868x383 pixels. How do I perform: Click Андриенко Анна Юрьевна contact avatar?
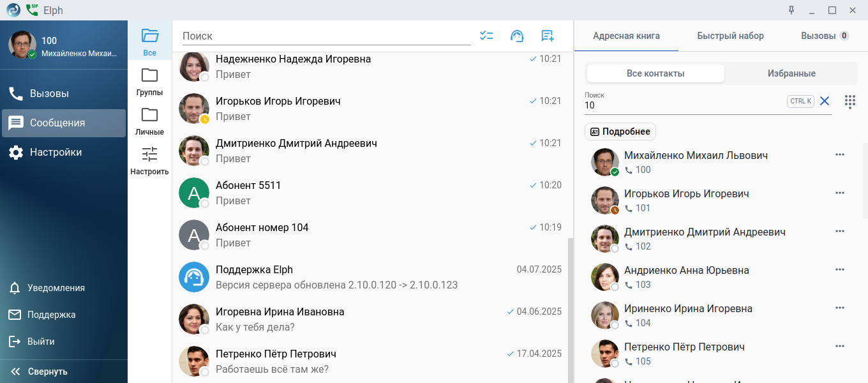(605, 277)
